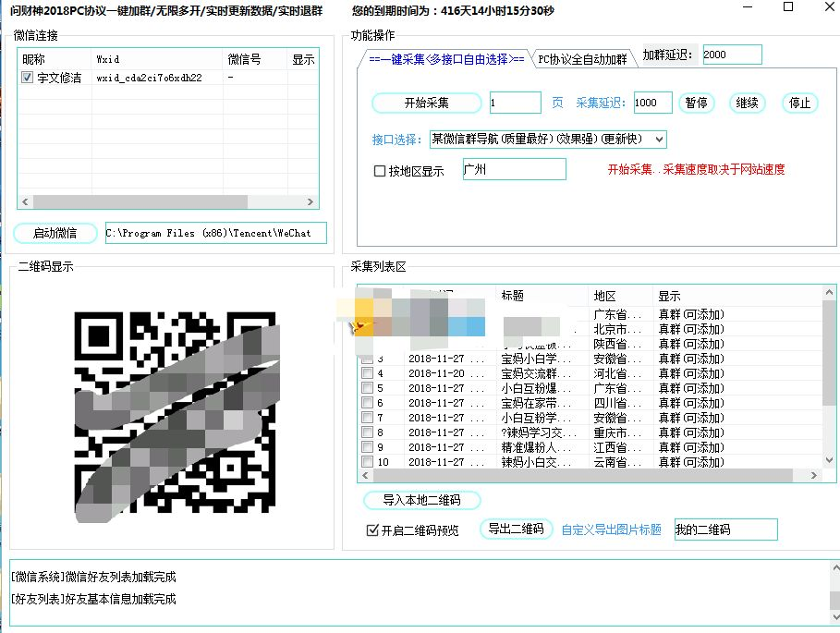Minimize the application window
The image size is (840, 633).
tap(748, 7)
